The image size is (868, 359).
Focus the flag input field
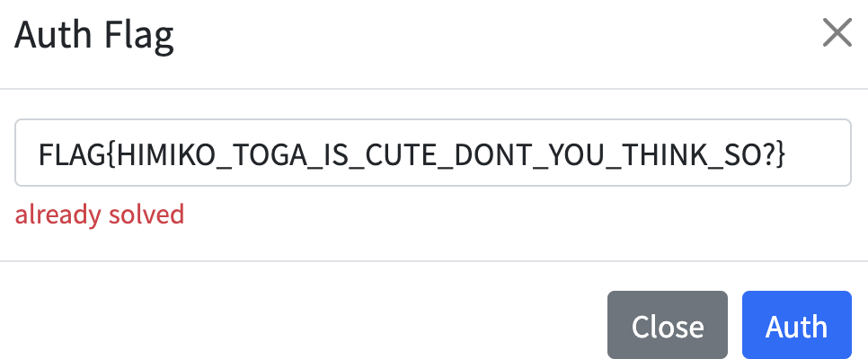(433, 153)
